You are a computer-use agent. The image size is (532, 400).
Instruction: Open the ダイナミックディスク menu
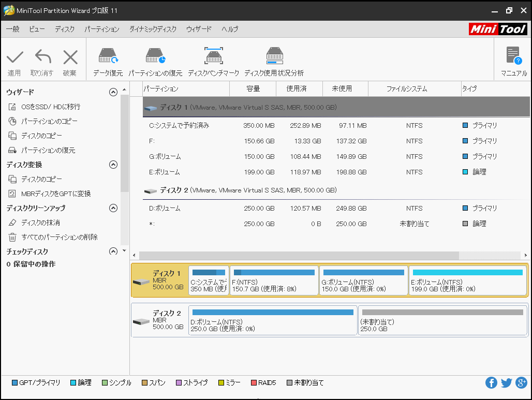point(153,29)
